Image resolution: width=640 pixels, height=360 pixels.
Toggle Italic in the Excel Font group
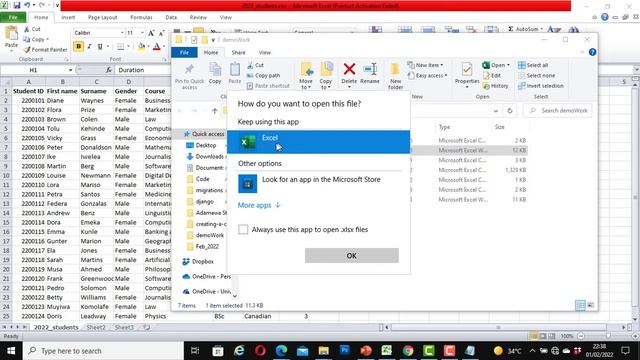pos(89,47)
